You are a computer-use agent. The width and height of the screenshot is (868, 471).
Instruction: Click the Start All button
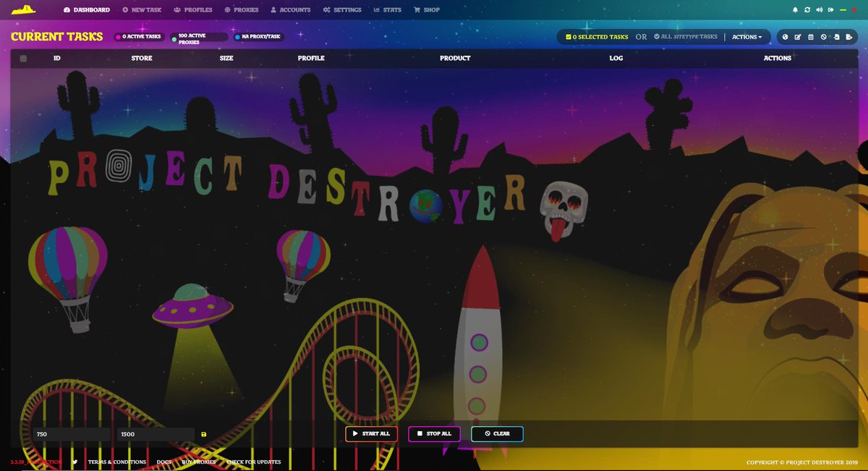pyautogui.click(x=371, y=434)
